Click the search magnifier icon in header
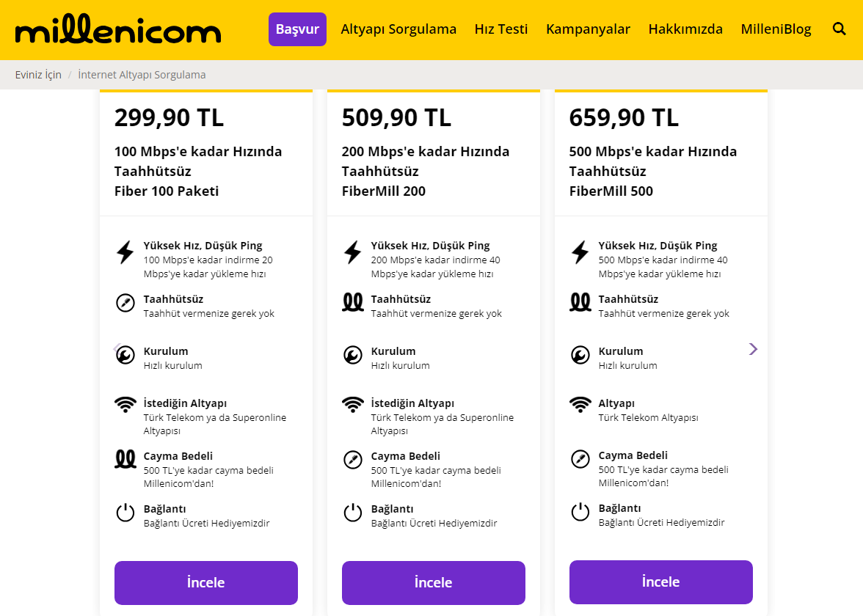 pyautogui.click(x=840, y=29)
